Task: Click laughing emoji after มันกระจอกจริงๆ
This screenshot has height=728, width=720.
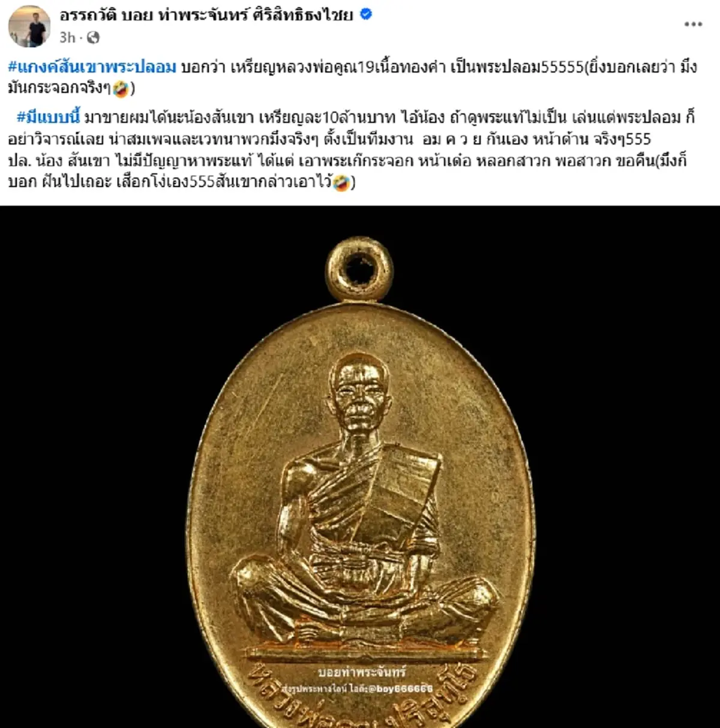Action: pyautogui.click(x=121, y=89)
